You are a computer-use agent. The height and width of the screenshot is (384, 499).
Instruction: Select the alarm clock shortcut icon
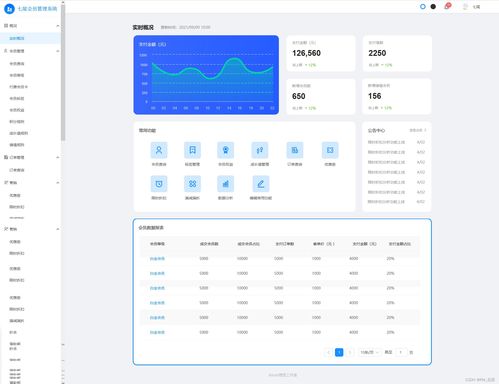point(159,184)
